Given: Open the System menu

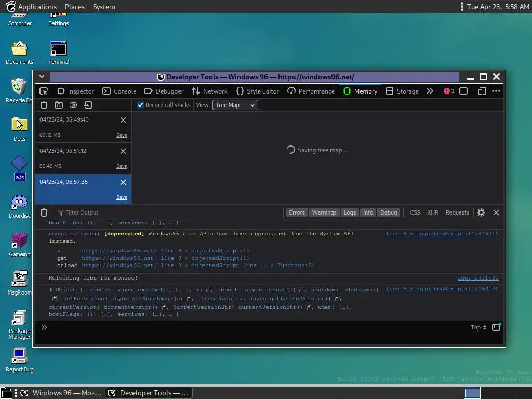Looking at the screenshot, I should tap(104, 7).
